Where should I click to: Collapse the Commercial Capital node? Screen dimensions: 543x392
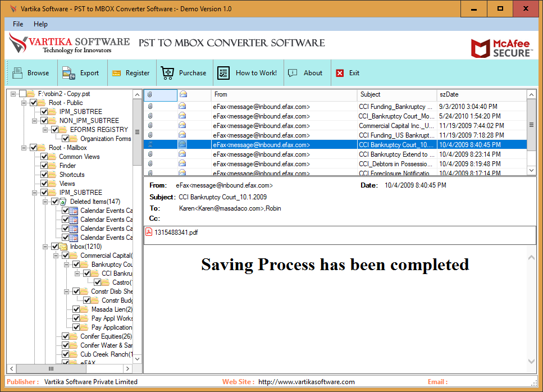tap(56, 256)
